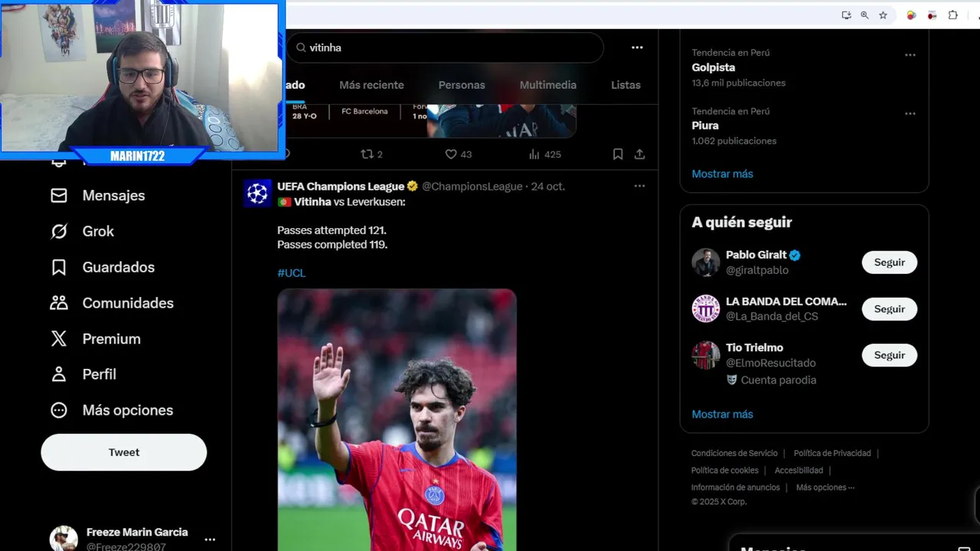Open colorful circles browser extension

coord(911,15)
